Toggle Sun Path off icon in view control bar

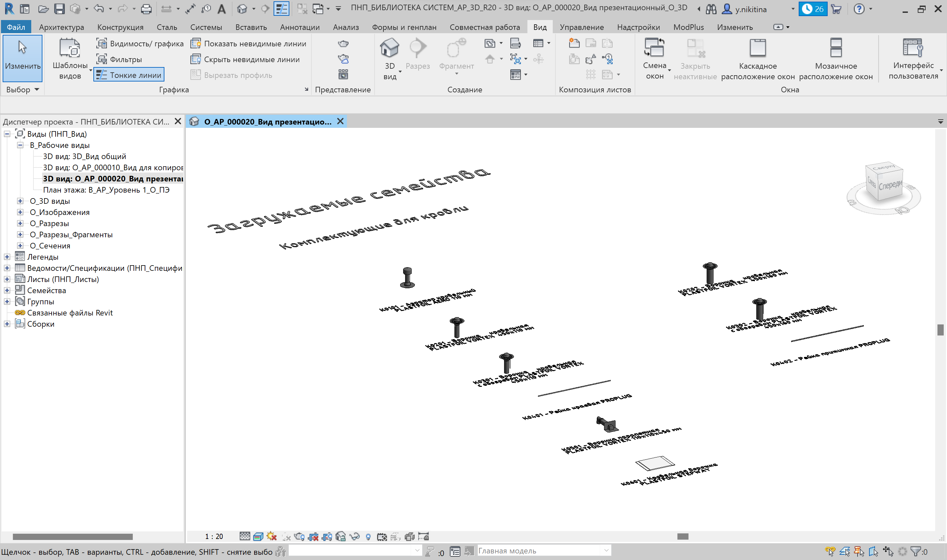click(272, 536)
